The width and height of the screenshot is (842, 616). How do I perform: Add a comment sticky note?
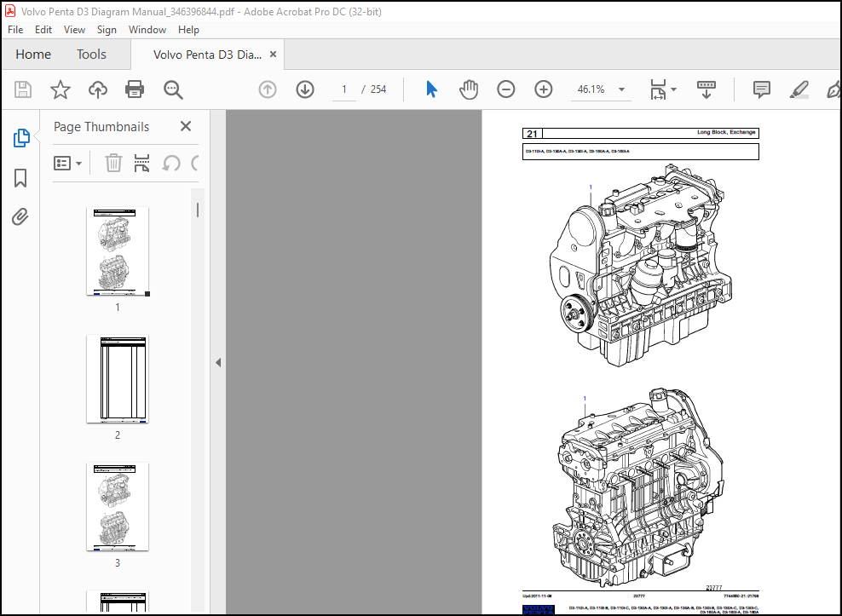click(761, 89)
